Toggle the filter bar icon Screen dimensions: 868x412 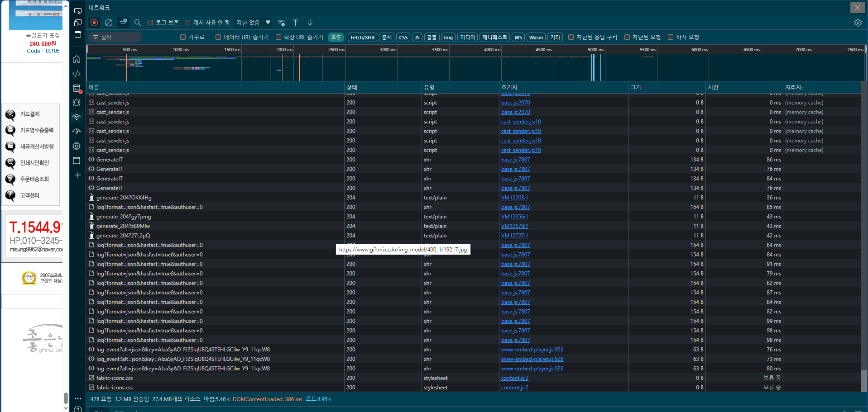coord(123,23)
